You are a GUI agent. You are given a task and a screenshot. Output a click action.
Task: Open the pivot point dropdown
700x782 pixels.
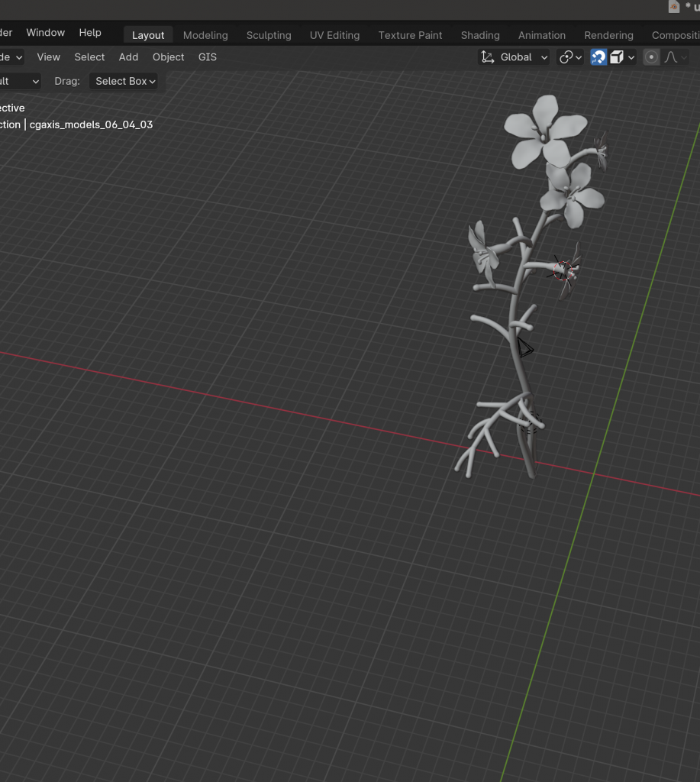tap(570, 57)
